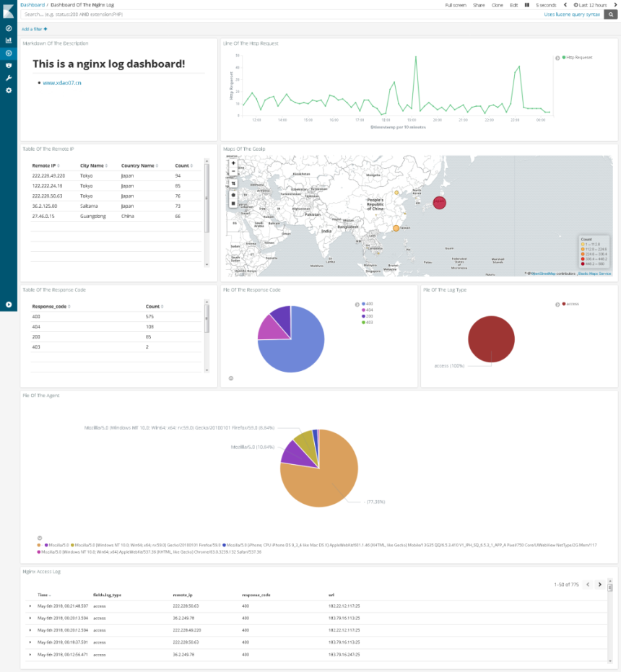621x672 pixels.
Task: Click the Kibana logo
Action: pyautogui.click(x=9, y=10)
